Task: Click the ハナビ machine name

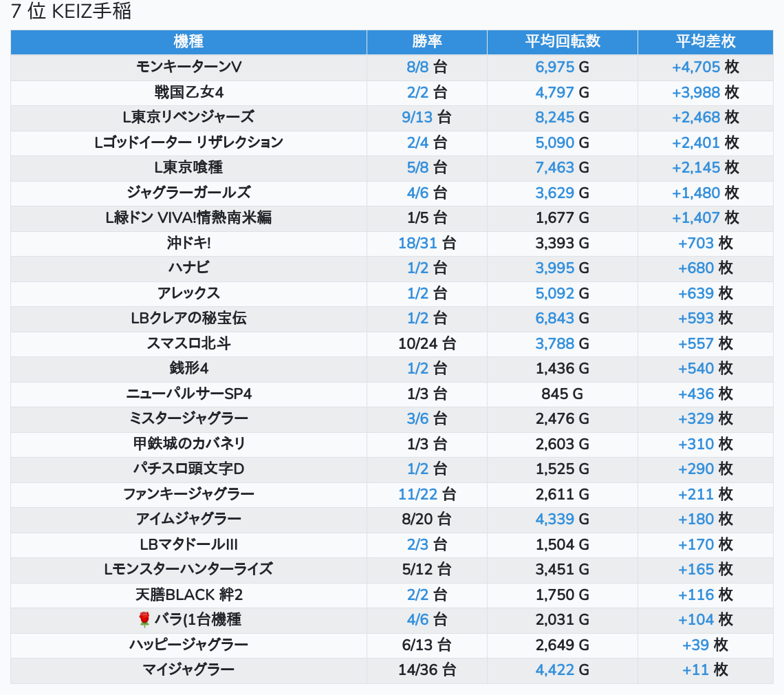Action: pyautogui.click(x=188, y=268)
